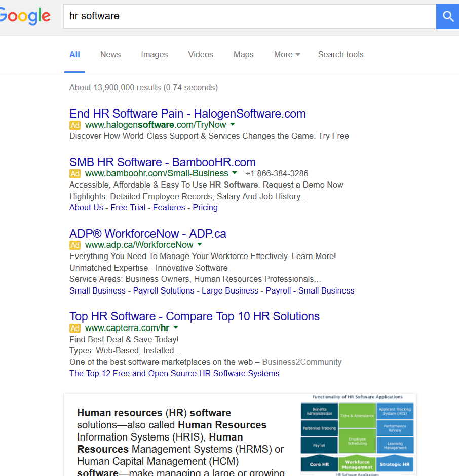Expand the adp.ca URL dropdown arrow
459x476 pixels.
pyautogui.click(x=200, y=244)
